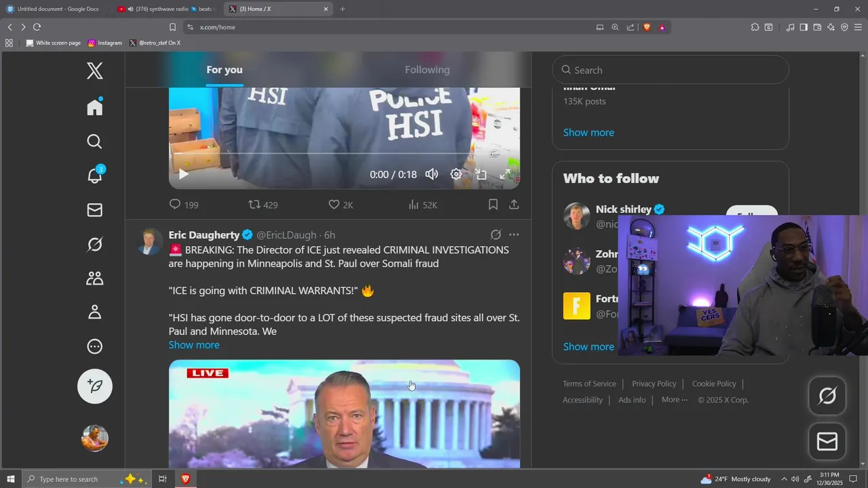Image resolution: width=868 pixels, height=488 pixels.
Task: Open Notifications bell with badge 3
Action: [95, 175]
